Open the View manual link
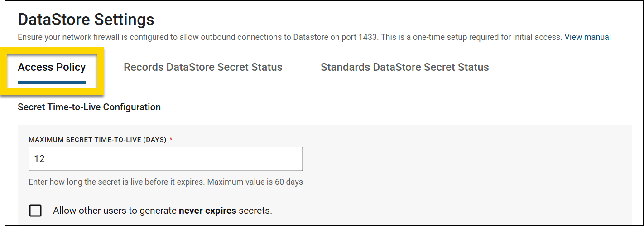Image resolution: width=644 pixels, height=226 pixels. click(587, 37)
